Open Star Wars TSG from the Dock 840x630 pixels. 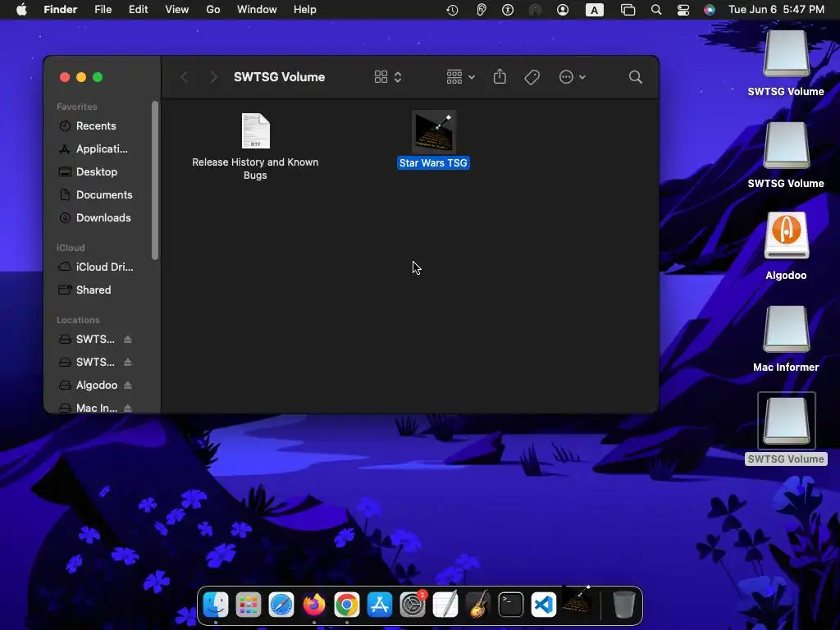[577, 601]
